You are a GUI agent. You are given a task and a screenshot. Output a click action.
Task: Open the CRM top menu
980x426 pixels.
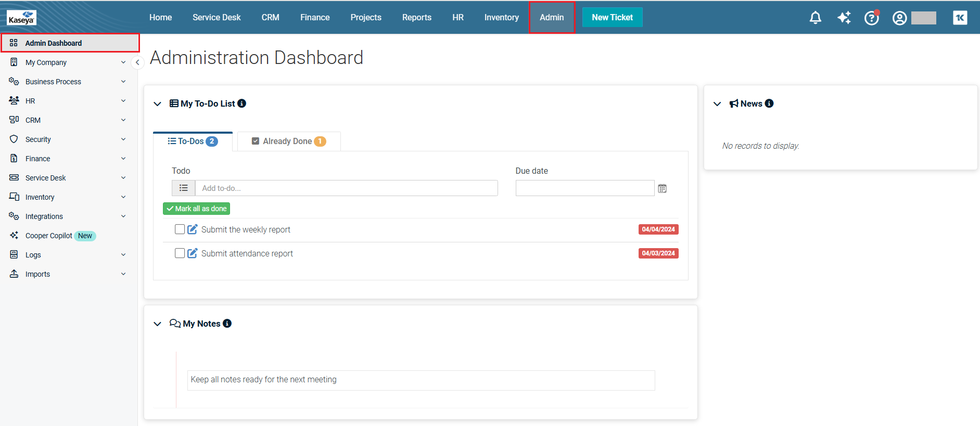click(x=270, y=18)
